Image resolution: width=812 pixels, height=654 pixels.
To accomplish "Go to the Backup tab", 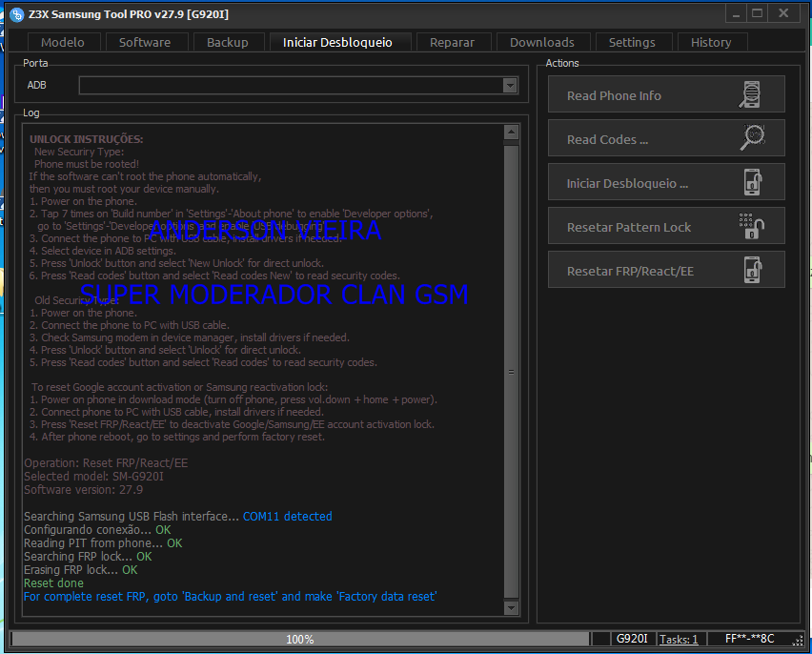I will tap(228, 43).
